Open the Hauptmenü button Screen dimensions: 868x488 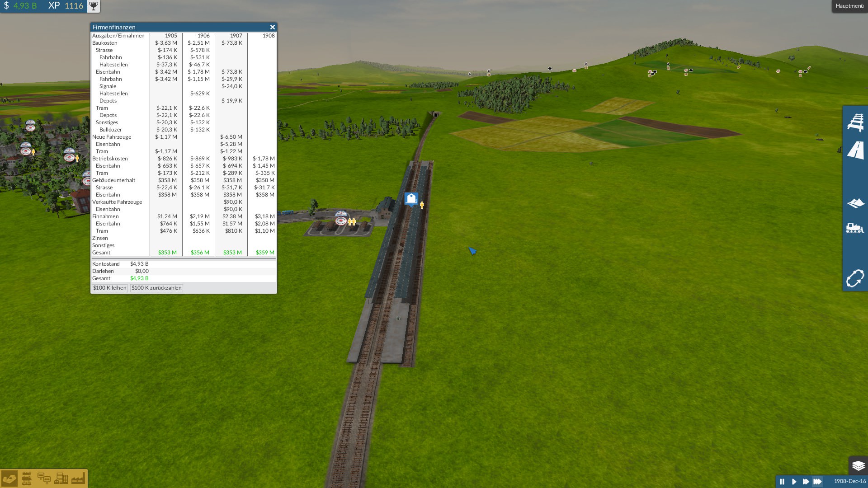click(849, 6)
